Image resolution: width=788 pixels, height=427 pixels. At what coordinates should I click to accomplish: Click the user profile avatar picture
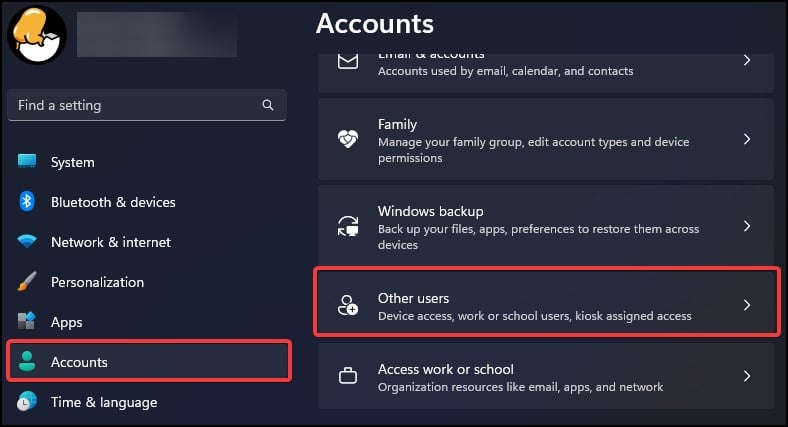(x=37, y=35)
